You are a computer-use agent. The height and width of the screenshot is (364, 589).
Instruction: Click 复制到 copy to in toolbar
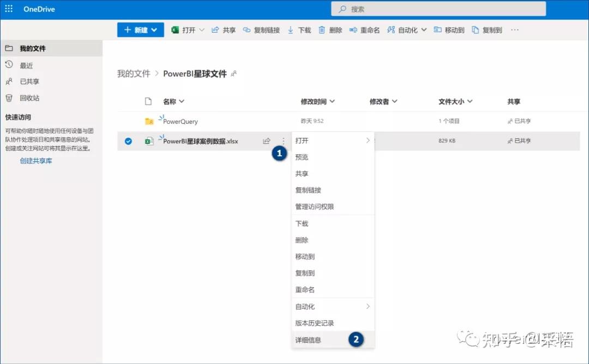487,30
